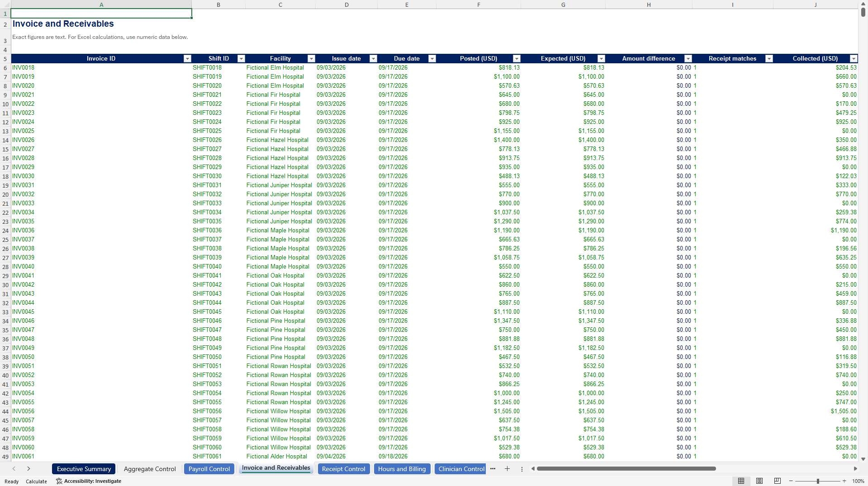Open the Issue date filter dropdown

point(373,59)
